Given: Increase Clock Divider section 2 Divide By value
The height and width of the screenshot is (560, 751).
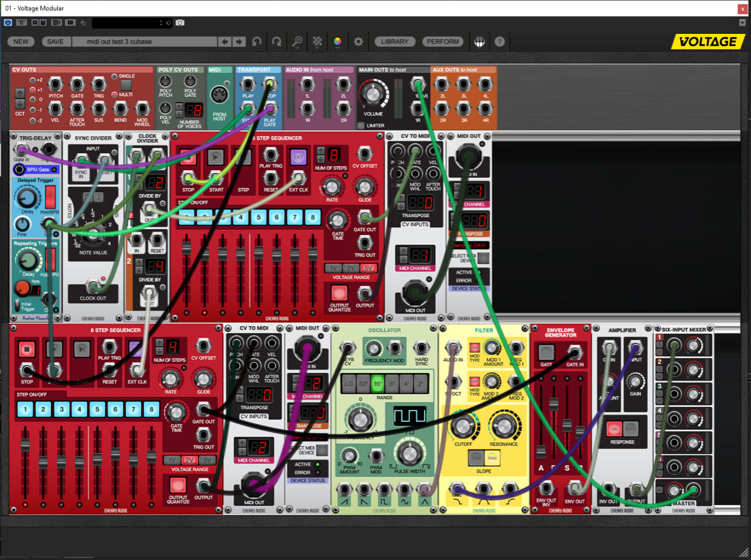Looking at the screenshot, I should 139,264.
